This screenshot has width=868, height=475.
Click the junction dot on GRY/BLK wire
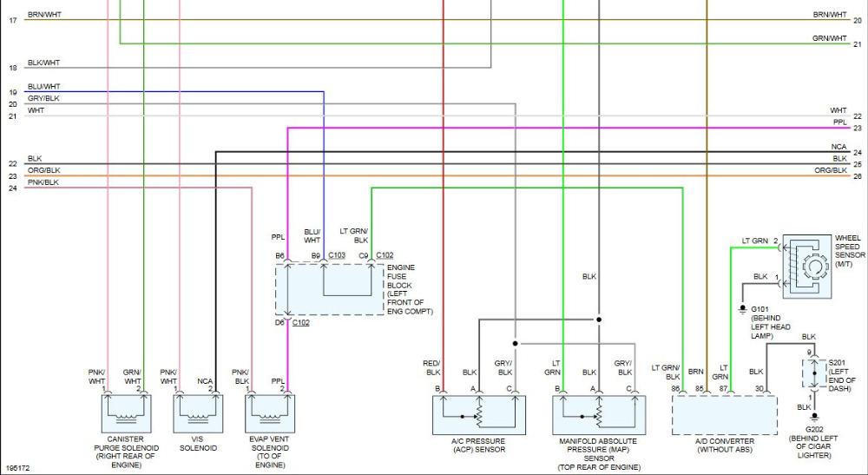(516, 344)
